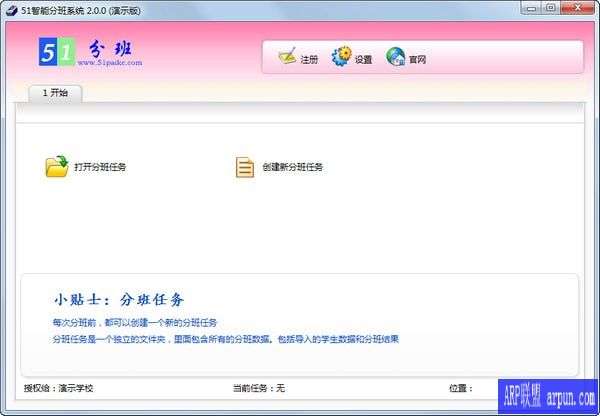Click the status text 当前任务：无
600x416 pixels.
pos(259,388)
